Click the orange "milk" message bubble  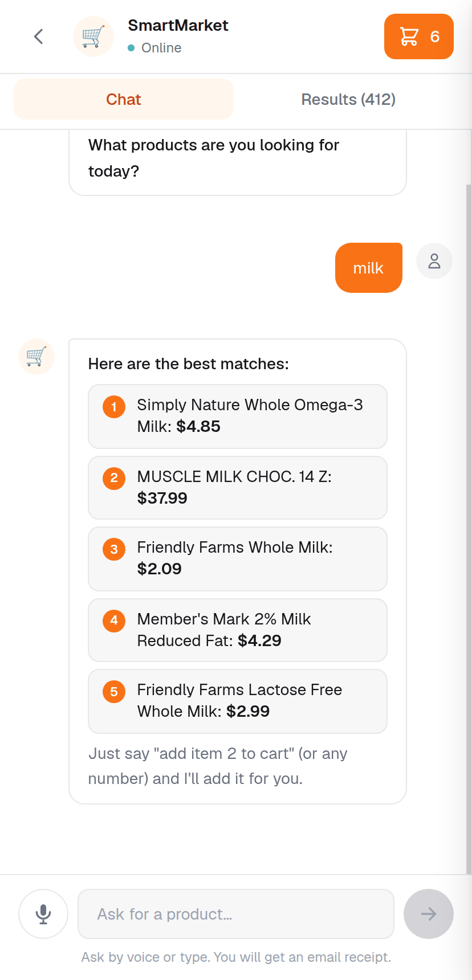coord(369,268)
